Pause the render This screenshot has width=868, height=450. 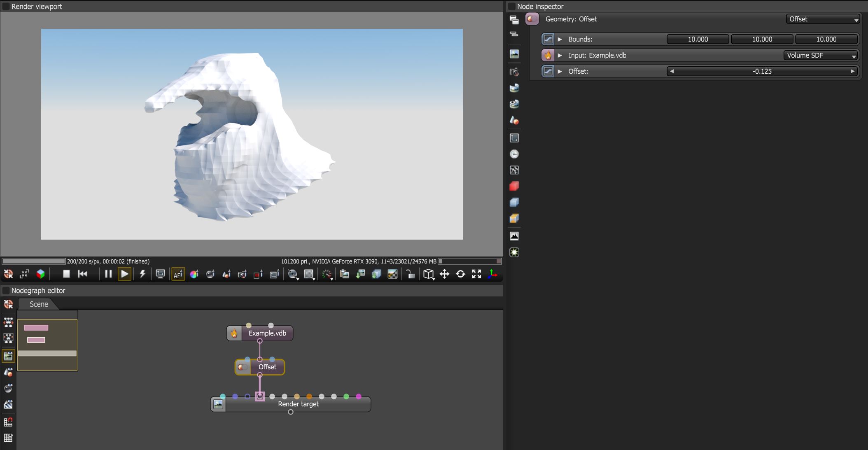click(108, 274)
